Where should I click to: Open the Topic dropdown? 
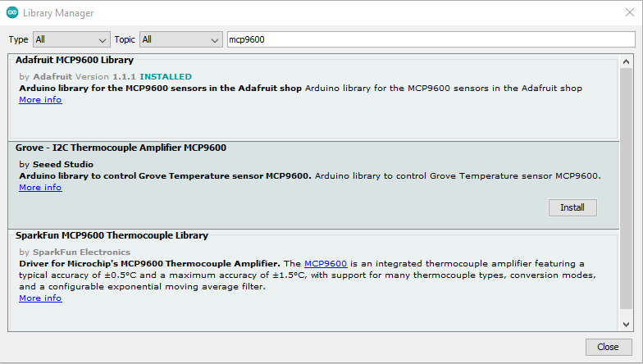tap(180, 39)
